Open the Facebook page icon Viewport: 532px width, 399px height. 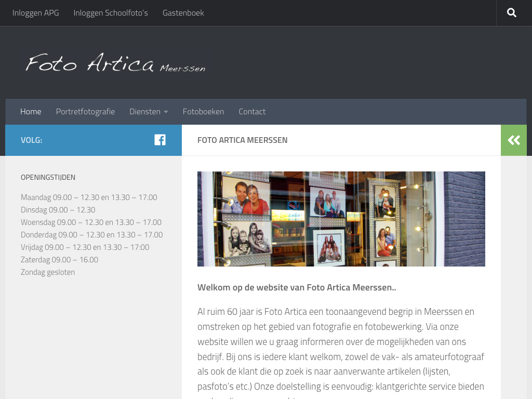160,140
